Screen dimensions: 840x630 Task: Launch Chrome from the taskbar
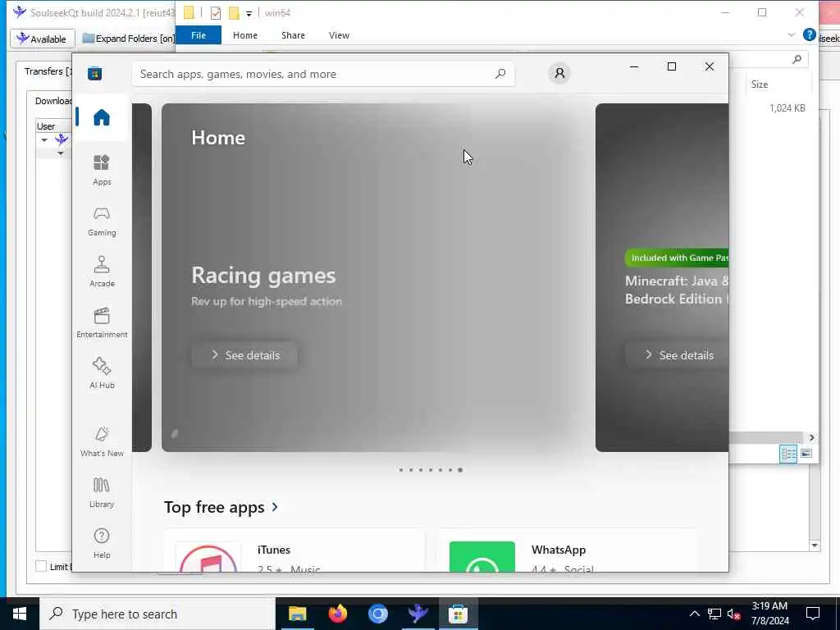377,614
